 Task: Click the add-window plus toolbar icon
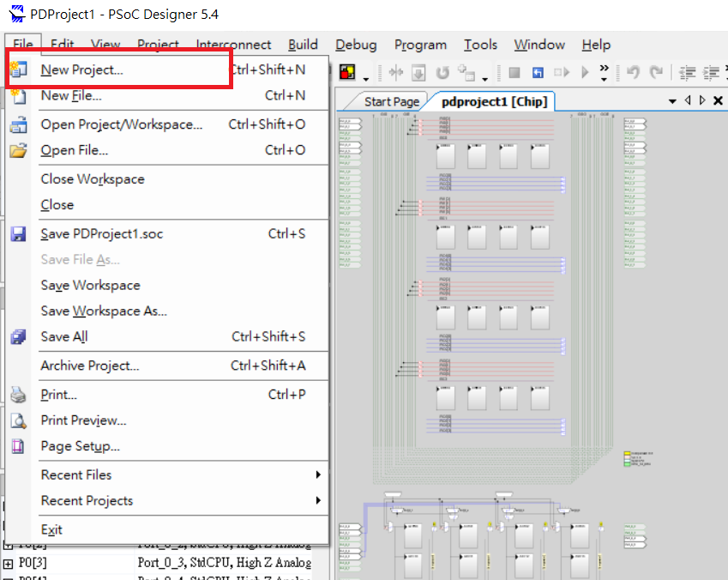coord(466,72)
